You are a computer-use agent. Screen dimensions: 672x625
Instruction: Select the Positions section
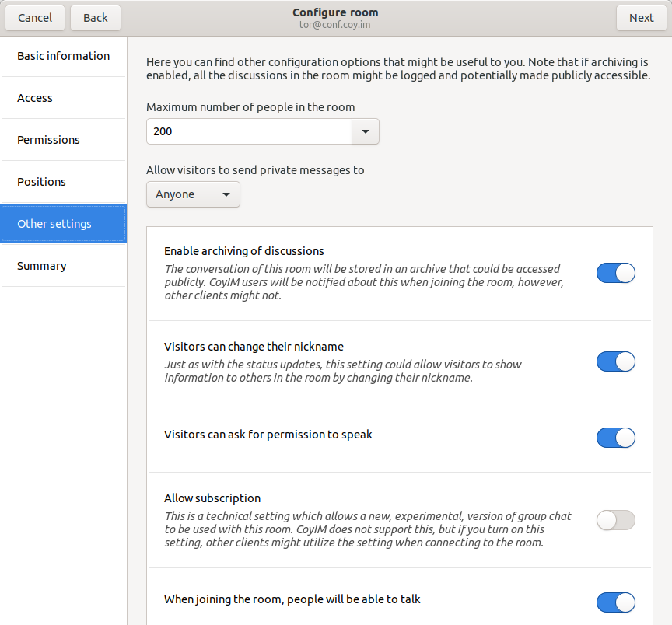pos(63,182)
